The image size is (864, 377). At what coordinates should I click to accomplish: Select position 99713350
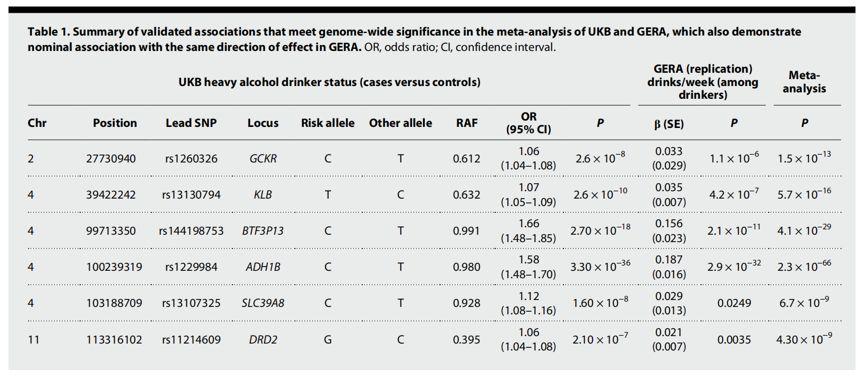114,231
